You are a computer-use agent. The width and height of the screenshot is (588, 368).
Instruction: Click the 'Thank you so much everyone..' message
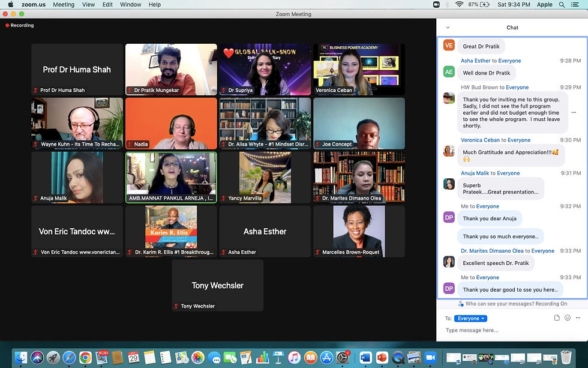click(x=500, y=237)
